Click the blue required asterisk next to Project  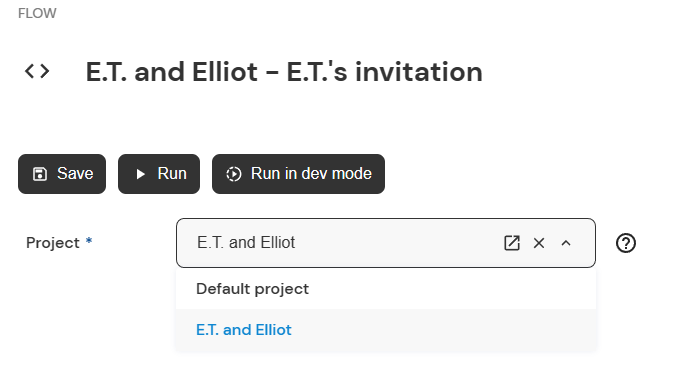coord(89,240)
